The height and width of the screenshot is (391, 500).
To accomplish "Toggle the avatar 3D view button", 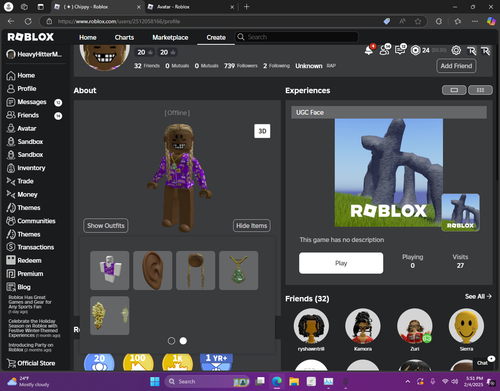I will coord(262,131).
